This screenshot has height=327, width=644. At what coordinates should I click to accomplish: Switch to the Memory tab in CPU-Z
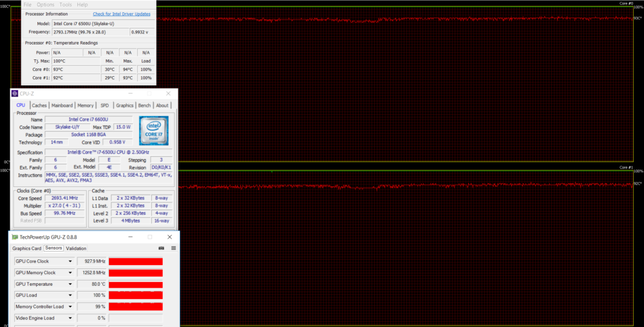coord(86,105)
